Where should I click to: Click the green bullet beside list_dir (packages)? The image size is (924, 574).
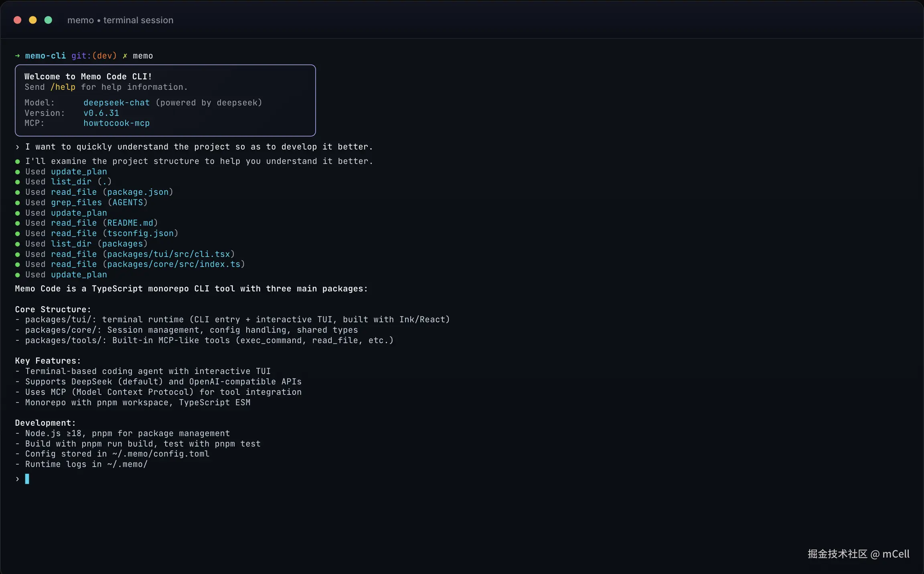coord(18,244)
